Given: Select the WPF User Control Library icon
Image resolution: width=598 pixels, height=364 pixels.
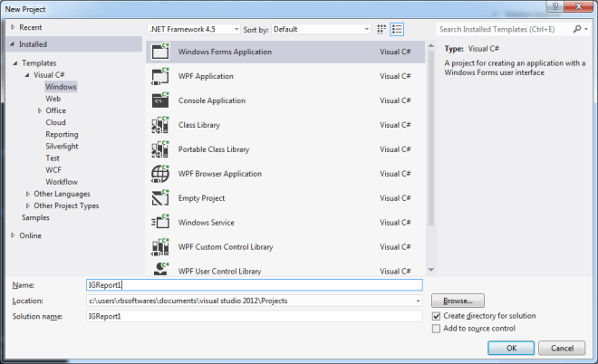Looking at the screenshot, I should (160, 269).
